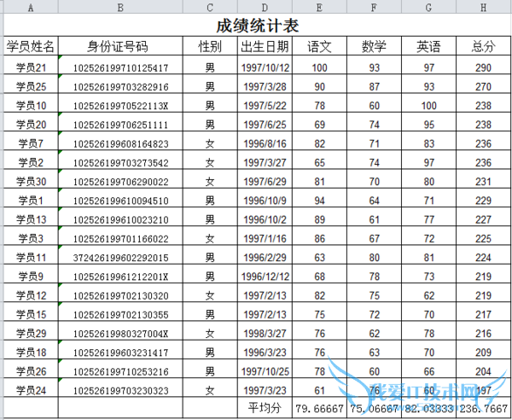Select column E header
Image resolution: width=512 pixels, height=420 pixels.
tap(319, 7)
